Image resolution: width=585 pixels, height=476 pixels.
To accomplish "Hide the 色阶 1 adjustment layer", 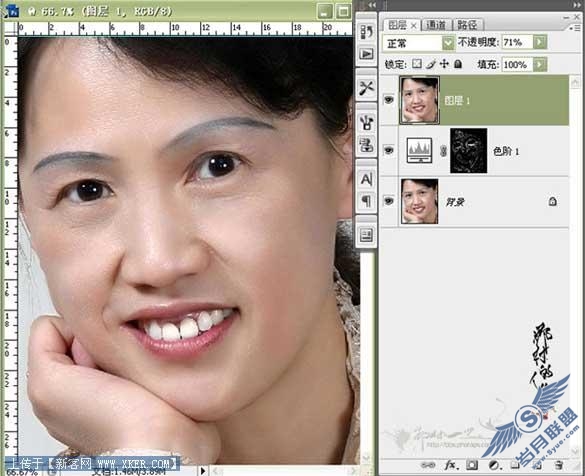I will (389, 150).
